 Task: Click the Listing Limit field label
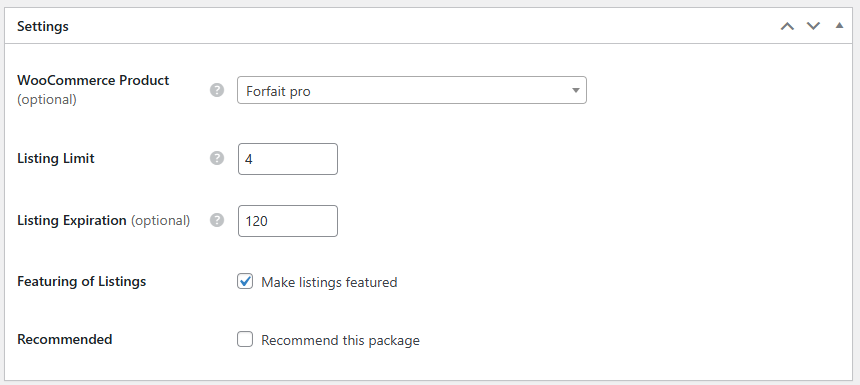click(x=56, y=158)
